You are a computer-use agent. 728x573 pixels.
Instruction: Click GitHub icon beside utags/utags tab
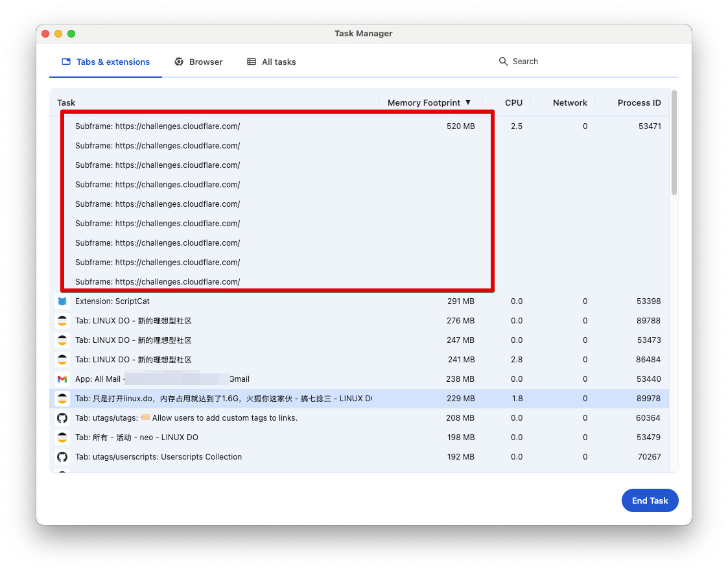pyautogui.click(x=62, y=418)
